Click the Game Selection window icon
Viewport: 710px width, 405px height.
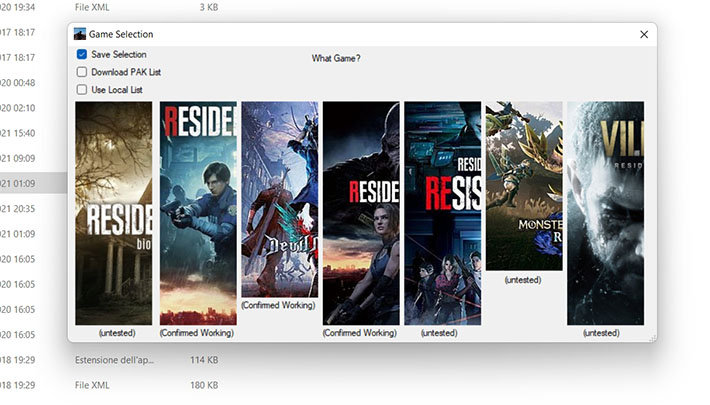point(80,34)
